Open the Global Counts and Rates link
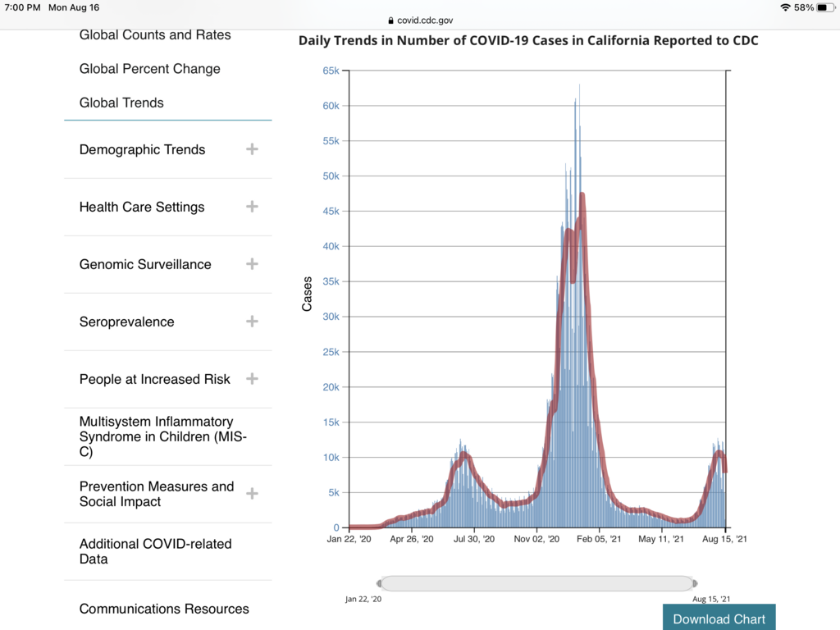The image size is (840, 630). [155, 35]
